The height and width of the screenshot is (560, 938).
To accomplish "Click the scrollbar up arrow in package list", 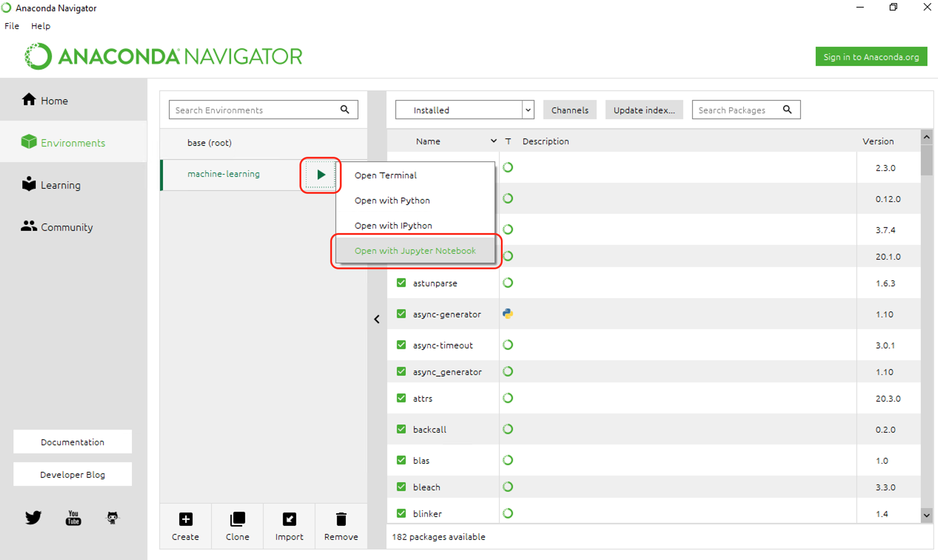I will point(926,137).
